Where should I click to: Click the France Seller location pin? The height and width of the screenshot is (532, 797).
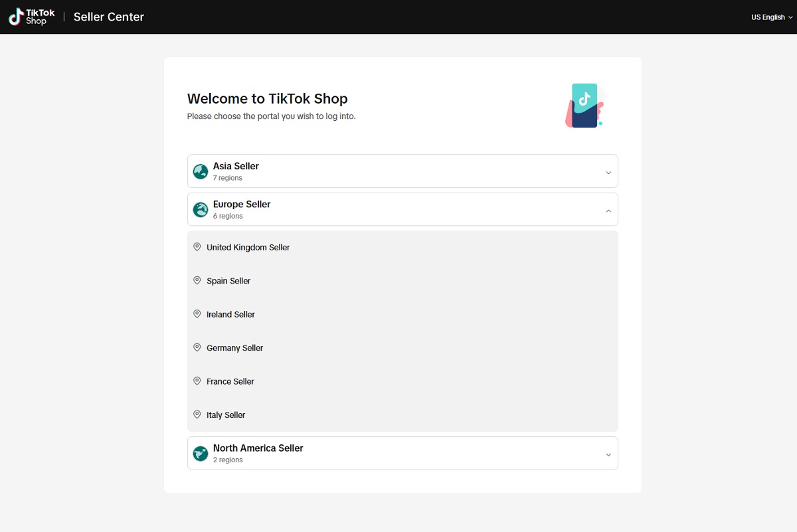tap(197, 381)
